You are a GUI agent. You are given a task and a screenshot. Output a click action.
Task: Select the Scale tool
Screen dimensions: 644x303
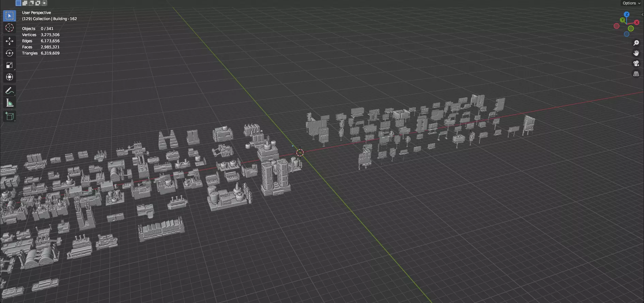coord(10,65)
